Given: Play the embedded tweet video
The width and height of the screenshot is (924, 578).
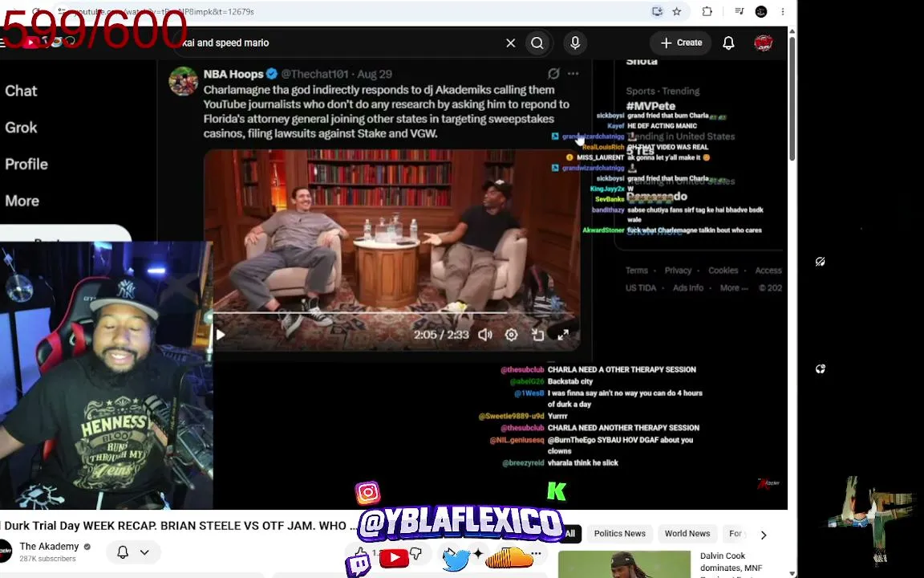Looking at the screenshot, I should 220,335.
